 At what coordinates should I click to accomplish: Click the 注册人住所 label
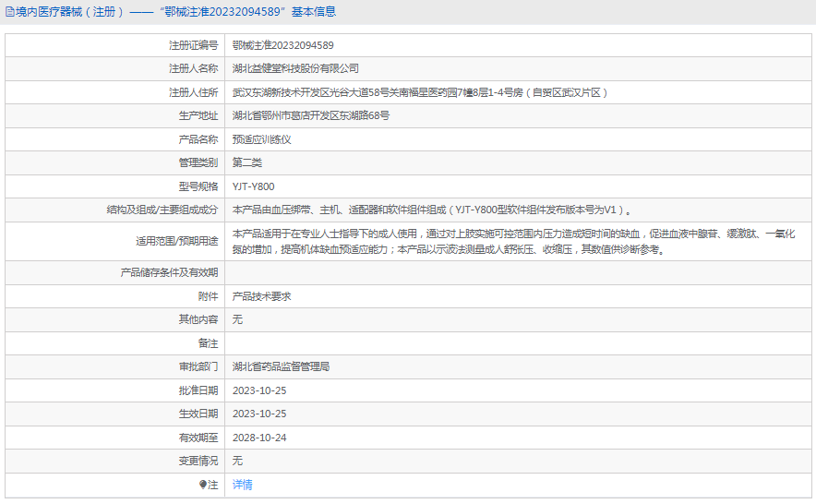click(193, 92)
